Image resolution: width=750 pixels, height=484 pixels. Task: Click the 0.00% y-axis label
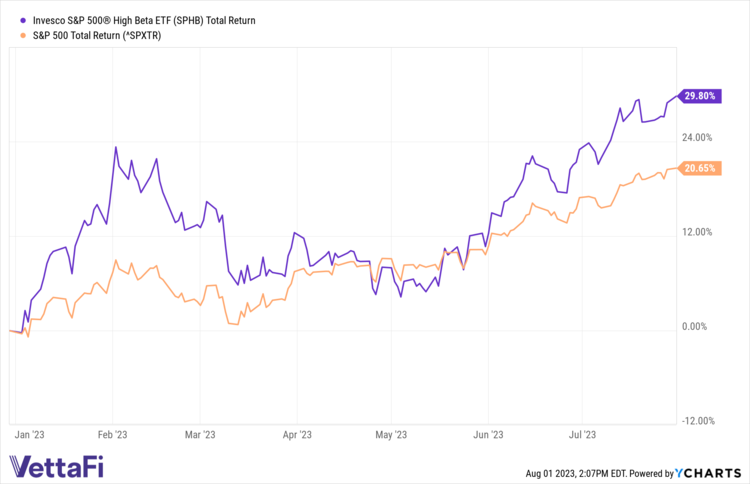[x=698, y=326]
